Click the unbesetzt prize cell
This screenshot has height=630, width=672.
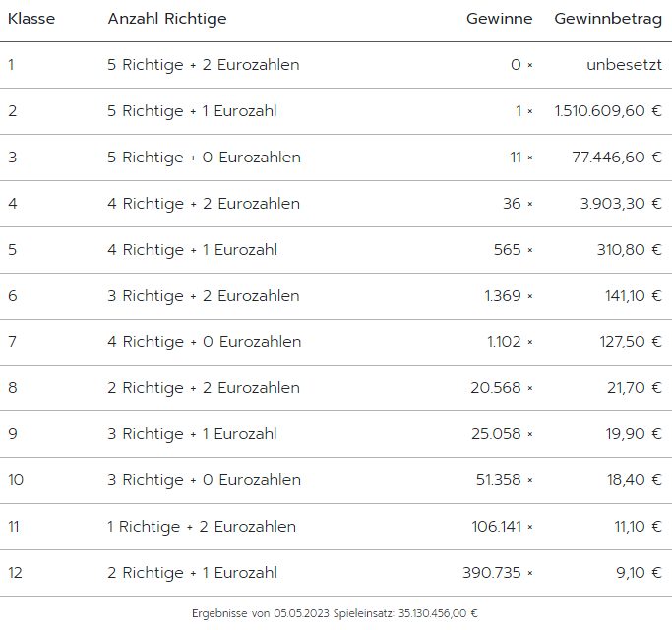[624, 65]
